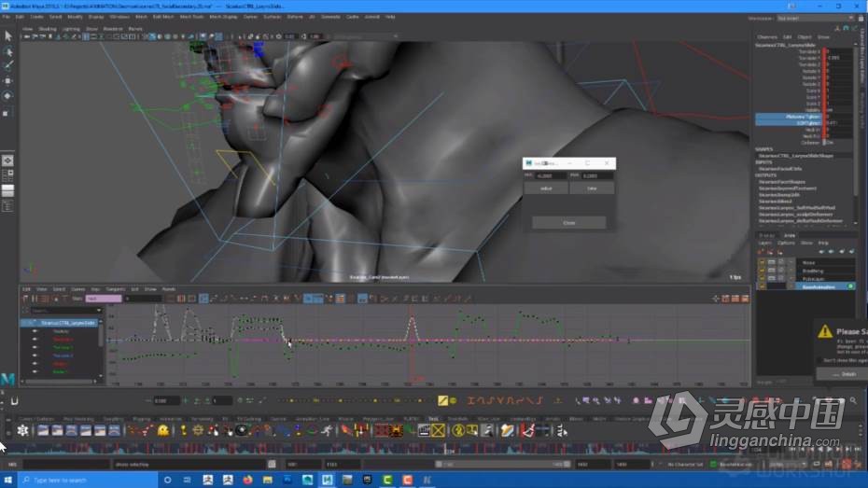Click the first icon in Layer Editor toolbar

[761, 252]
